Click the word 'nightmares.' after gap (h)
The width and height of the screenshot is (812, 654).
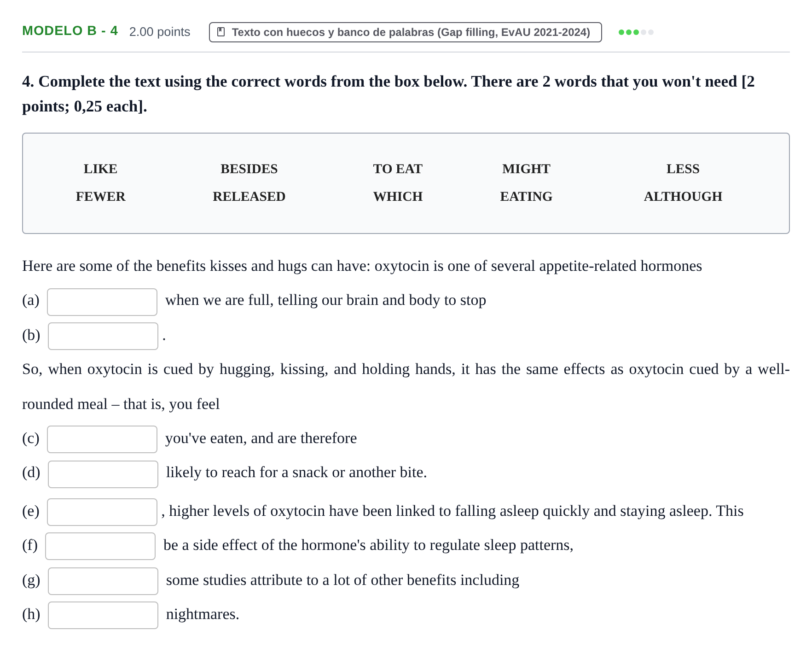click(x=203, y=614)
